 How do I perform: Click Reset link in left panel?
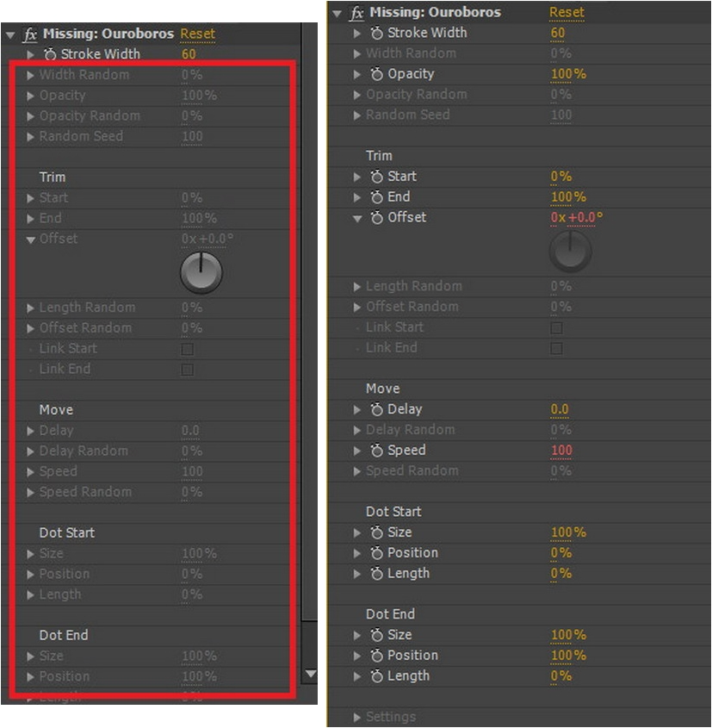[198, 34]
